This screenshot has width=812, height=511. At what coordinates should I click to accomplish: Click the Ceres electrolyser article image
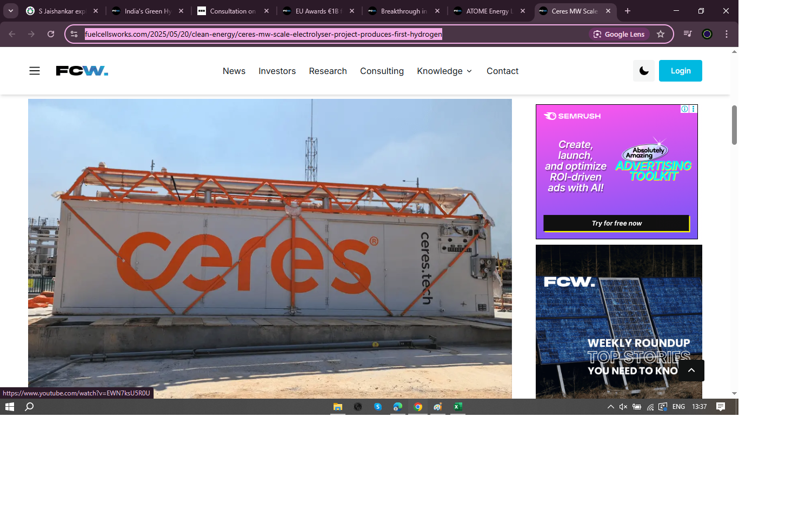270,248
